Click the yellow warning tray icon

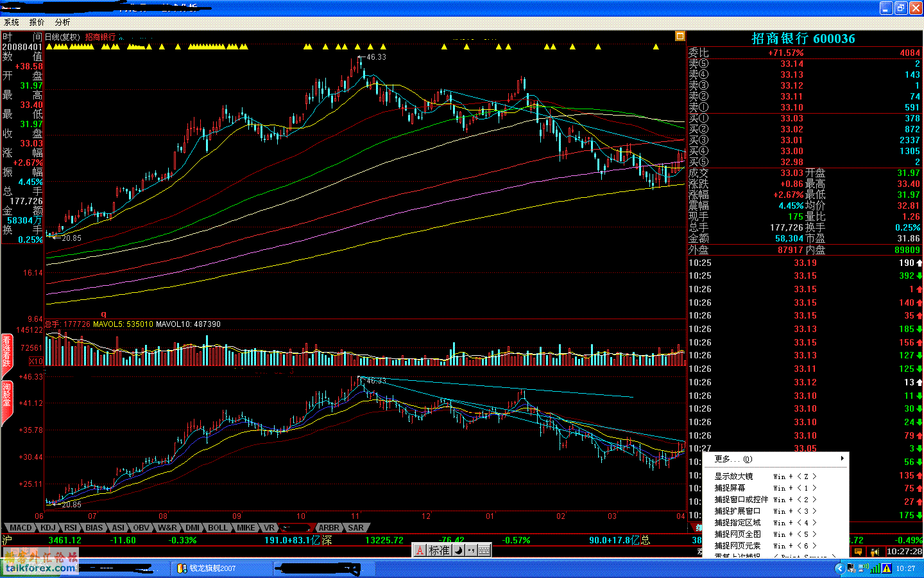point(887,568)
